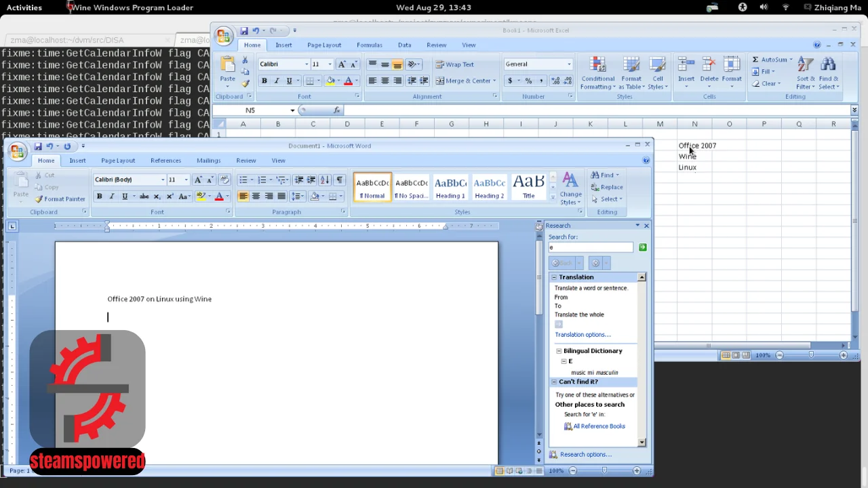This screenshot has width=868, height=488.
Task: Switch to Excel's Formulas tab
Action: coord(370,45)
